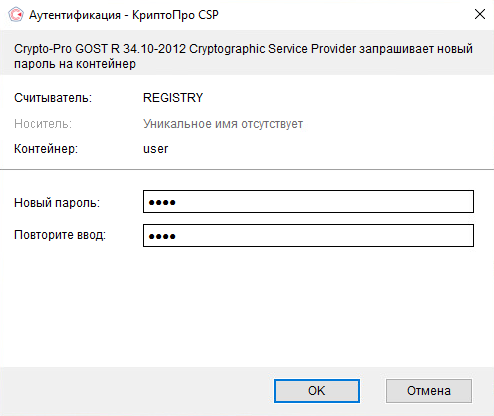Click the Контейнер label

46,149
